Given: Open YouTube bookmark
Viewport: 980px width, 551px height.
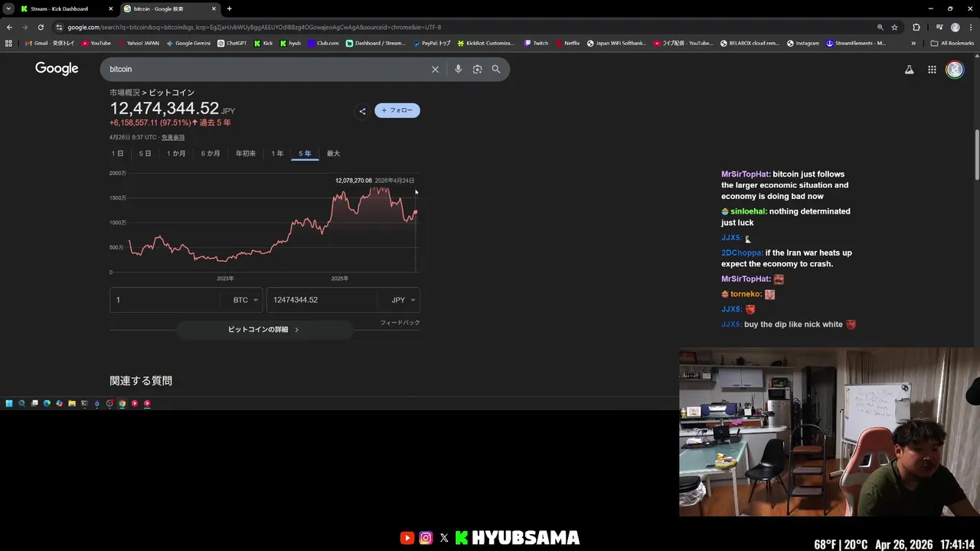Looking at the screenshot, I should (x=96, y=43).
